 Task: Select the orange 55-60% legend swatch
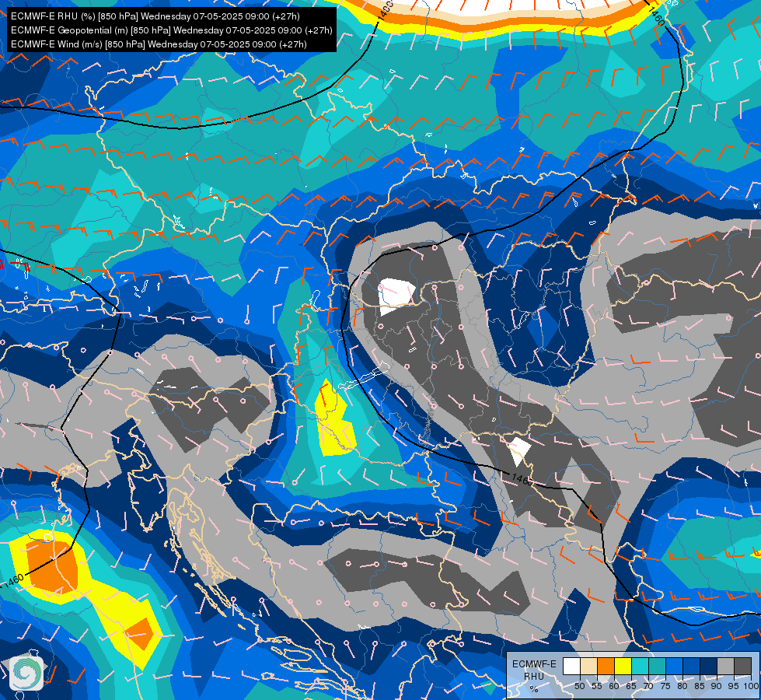pos(606,666)
